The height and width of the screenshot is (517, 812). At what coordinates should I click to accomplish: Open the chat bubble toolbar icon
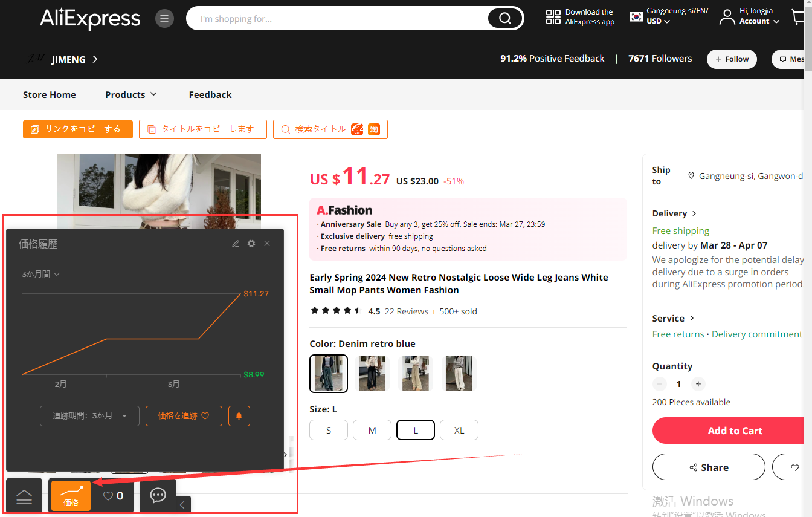[x=158, y=496]
